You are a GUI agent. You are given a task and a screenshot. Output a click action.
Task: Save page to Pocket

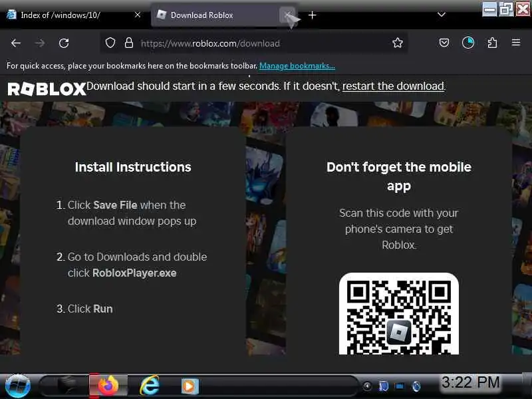(x=444, y=43)
